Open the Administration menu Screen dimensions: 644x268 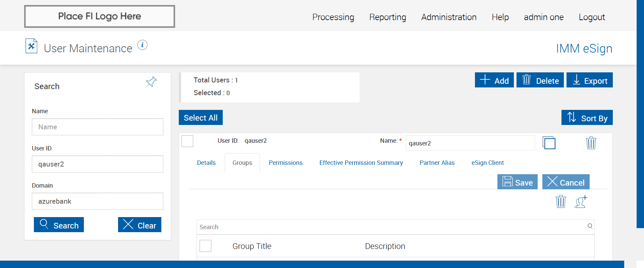(449, 17)
